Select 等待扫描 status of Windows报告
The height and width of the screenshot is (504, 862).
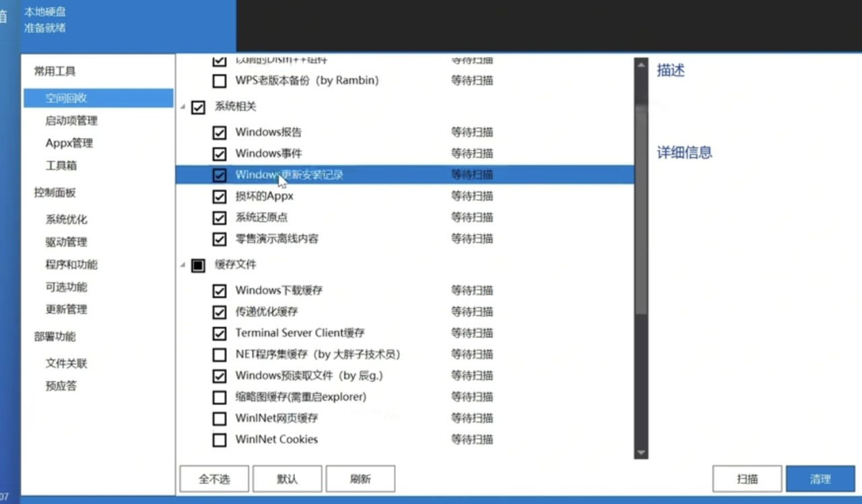(472, 132)
